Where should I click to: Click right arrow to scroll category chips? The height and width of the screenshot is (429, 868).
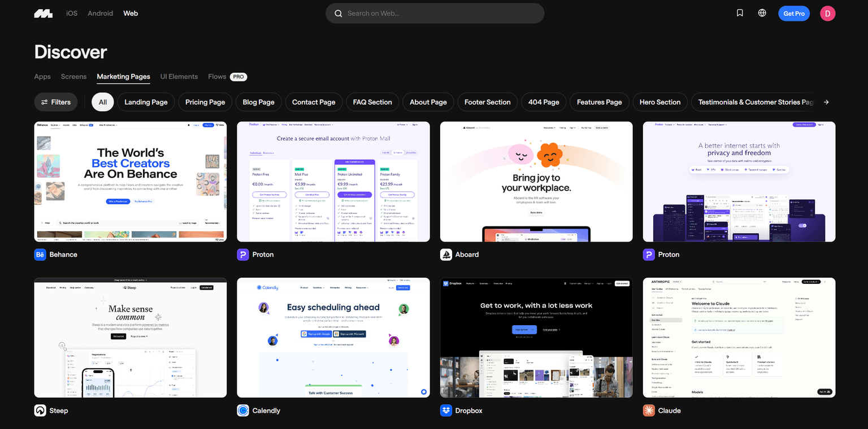pos(826,102)
